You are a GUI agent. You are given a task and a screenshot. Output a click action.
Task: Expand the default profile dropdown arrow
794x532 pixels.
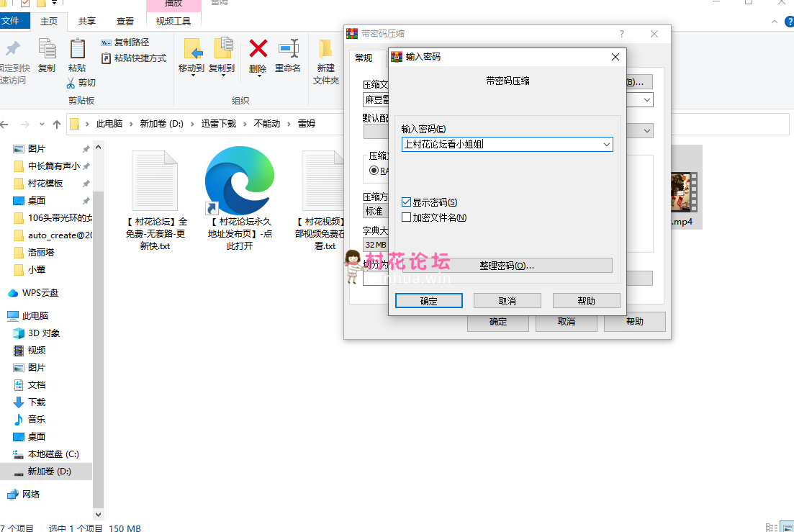(647, 130)
